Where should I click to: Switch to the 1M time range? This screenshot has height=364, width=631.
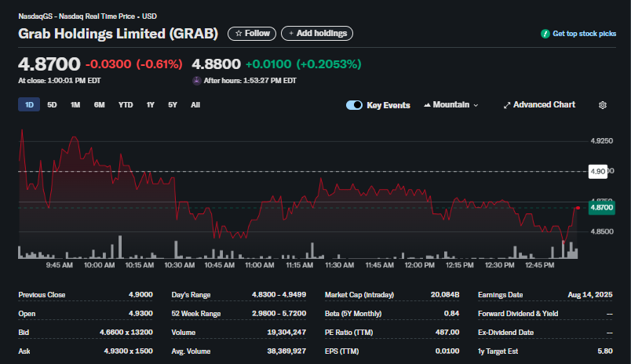click(x=75, y=105)
